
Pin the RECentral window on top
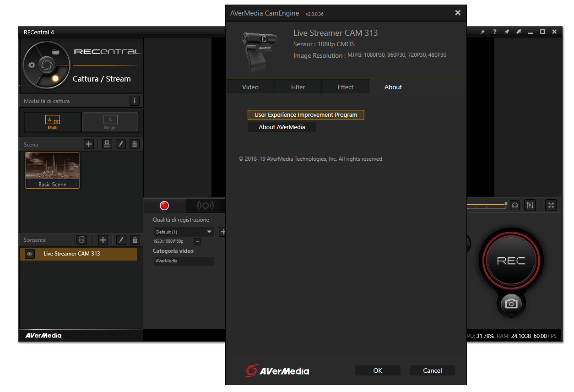(507, 32)
